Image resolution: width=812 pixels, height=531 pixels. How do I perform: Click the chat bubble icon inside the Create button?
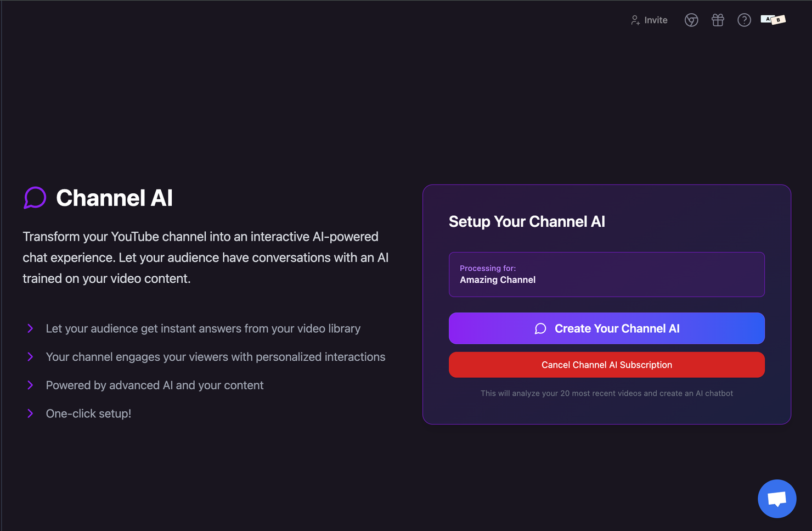[x=540, y=328]
